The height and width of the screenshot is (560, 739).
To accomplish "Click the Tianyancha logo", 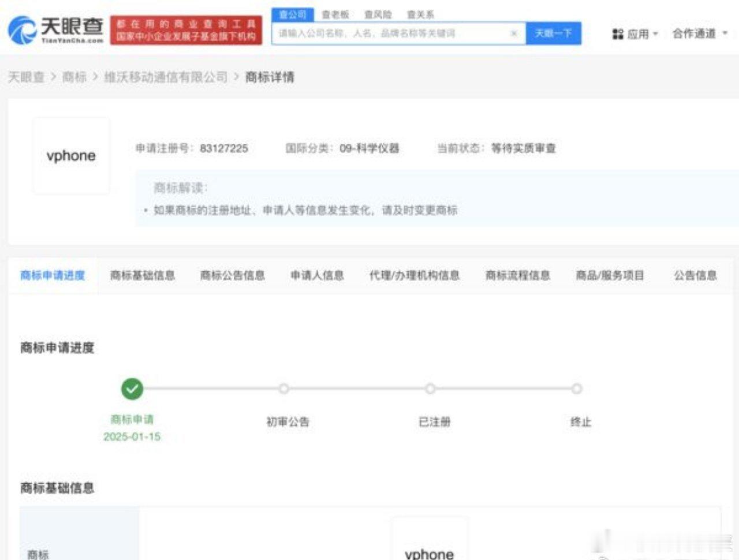I will click(x=56, y=30).
